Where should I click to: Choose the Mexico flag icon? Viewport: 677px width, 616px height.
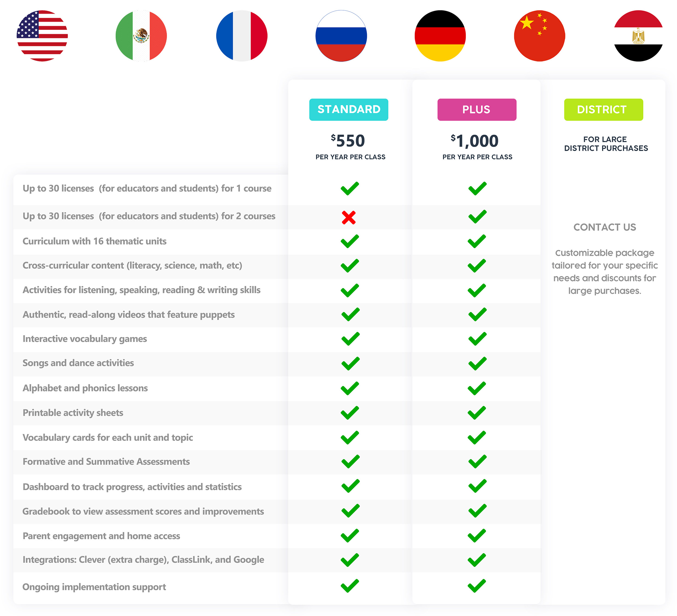(x=141, y=36)
